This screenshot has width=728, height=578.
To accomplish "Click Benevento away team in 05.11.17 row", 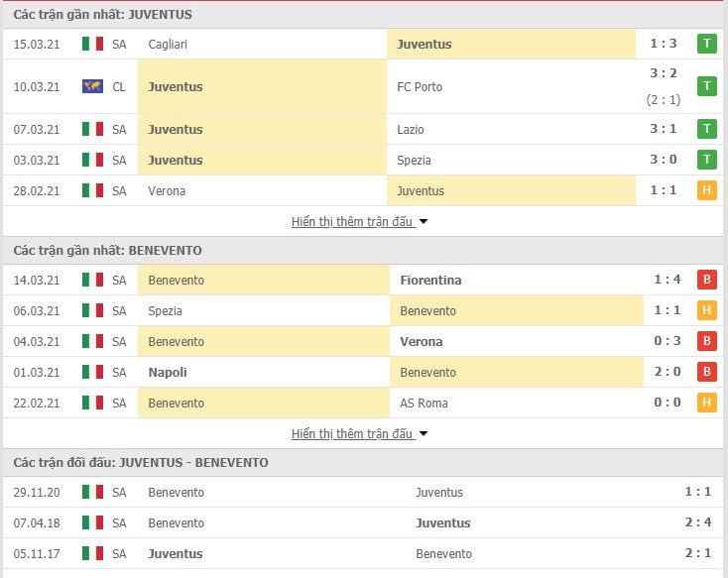I will pos(444,553).
